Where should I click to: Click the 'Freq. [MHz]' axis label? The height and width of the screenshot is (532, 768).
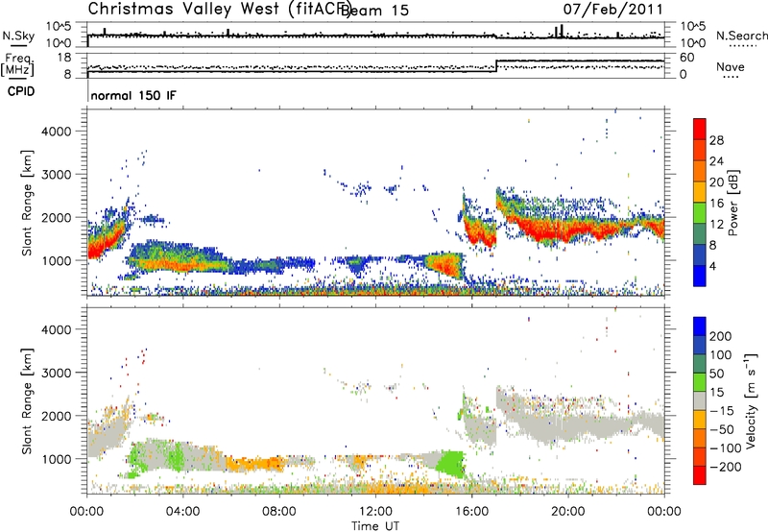pyautogui.click(x=18, y=64)
